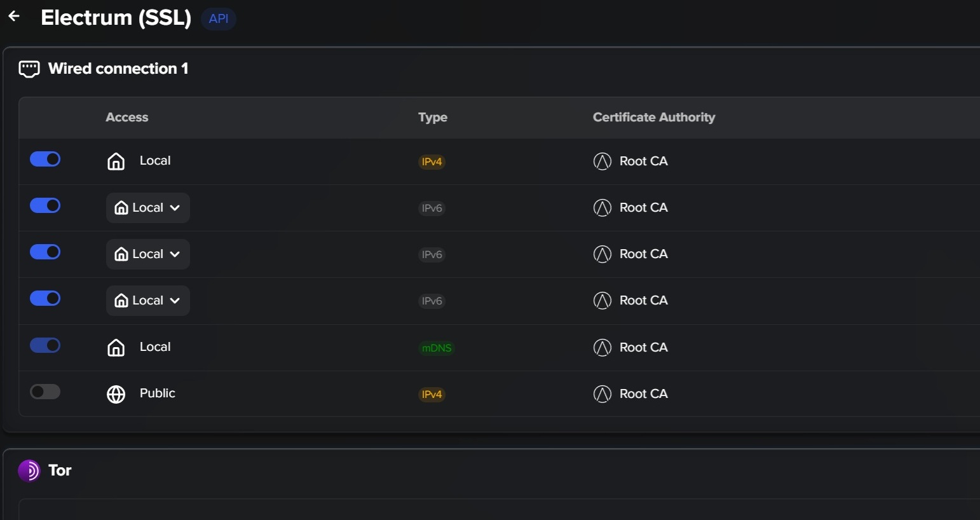Click the Type column header
The image size is (980, 520).
point(433,118)
